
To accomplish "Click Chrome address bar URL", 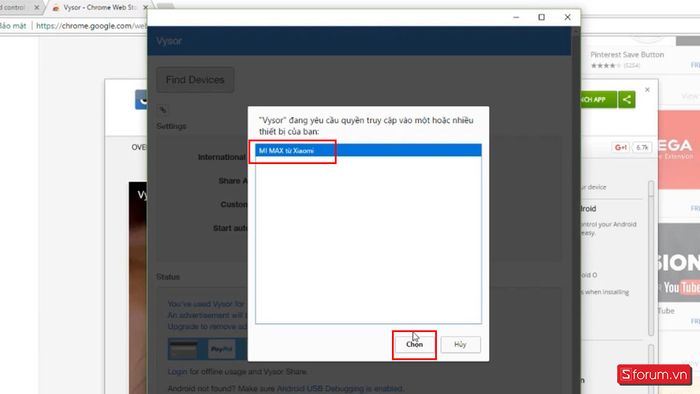I will point(91,26).
